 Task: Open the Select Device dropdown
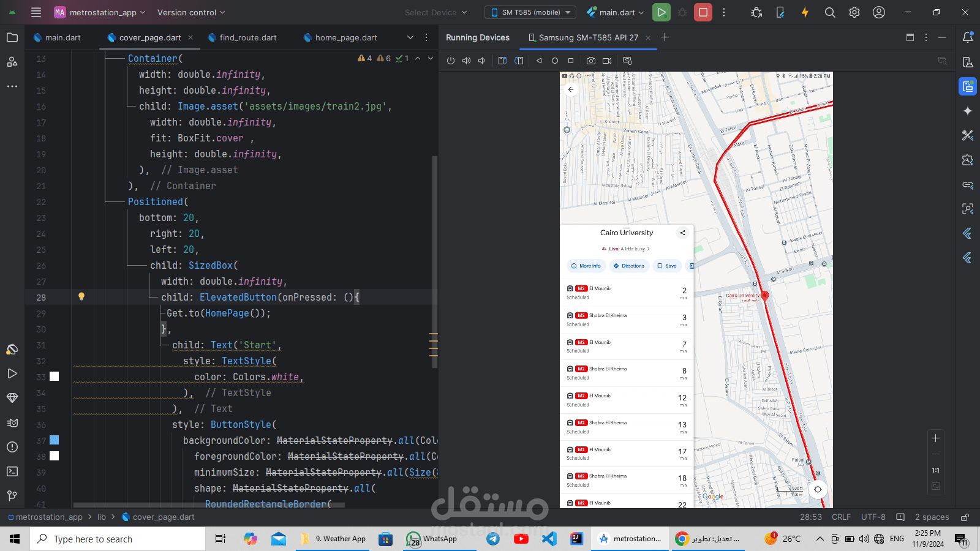[436, 12]
